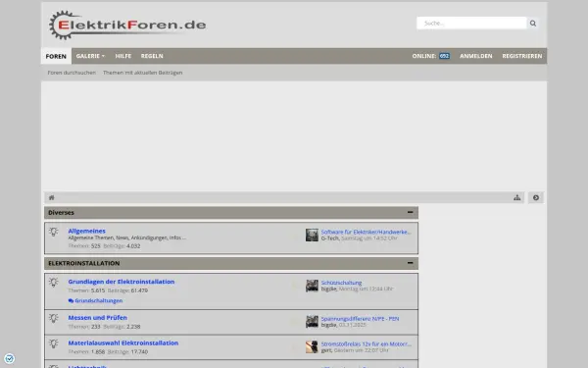Click lightbulb icon beside Messen und Prüfen
The height and width of the screenshot is (368, 588).
54,318
